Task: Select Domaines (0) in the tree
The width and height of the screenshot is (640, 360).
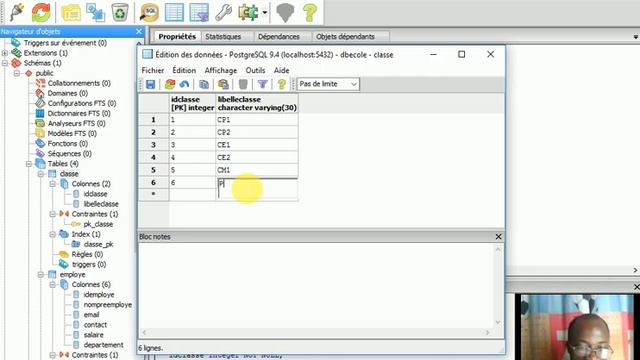Action: [x=67, y=93]
